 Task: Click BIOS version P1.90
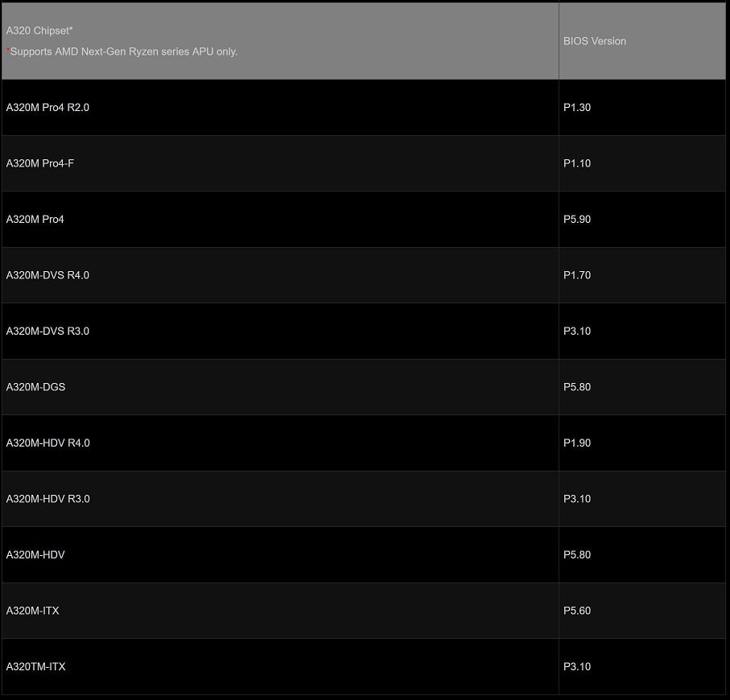coord(577,443)
